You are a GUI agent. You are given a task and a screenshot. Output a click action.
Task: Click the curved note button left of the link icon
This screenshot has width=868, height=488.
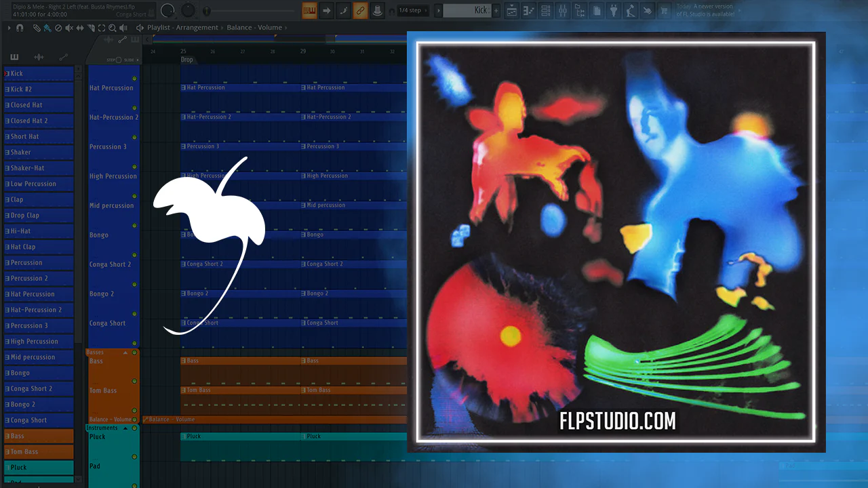[344, 10]
